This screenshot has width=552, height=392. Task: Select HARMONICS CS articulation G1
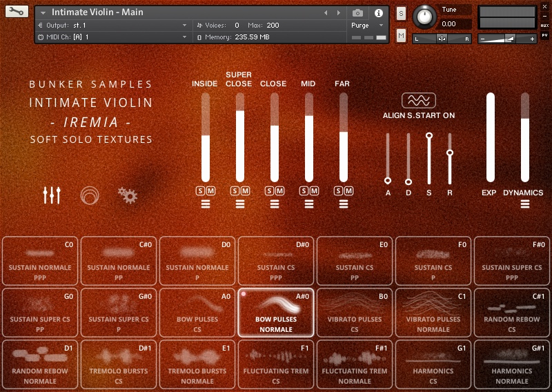point(433,364)
